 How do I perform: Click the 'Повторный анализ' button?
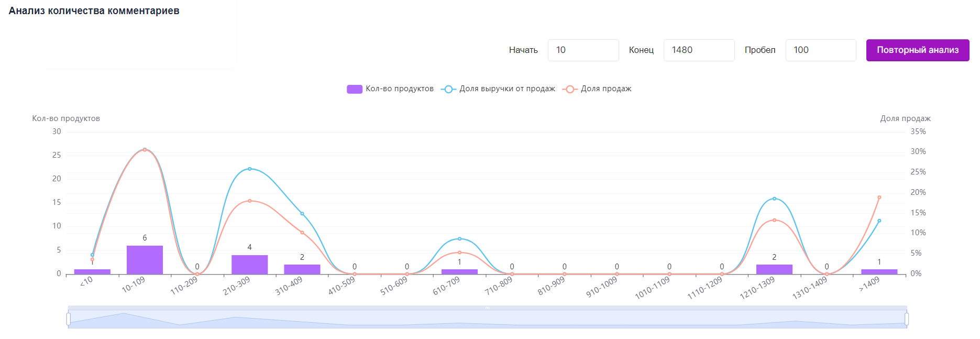click(x=917, y=50)
